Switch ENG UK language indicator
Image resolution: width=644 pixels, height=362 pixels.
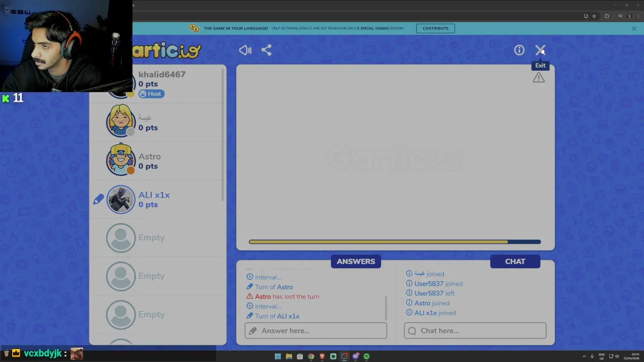point(602,356)
